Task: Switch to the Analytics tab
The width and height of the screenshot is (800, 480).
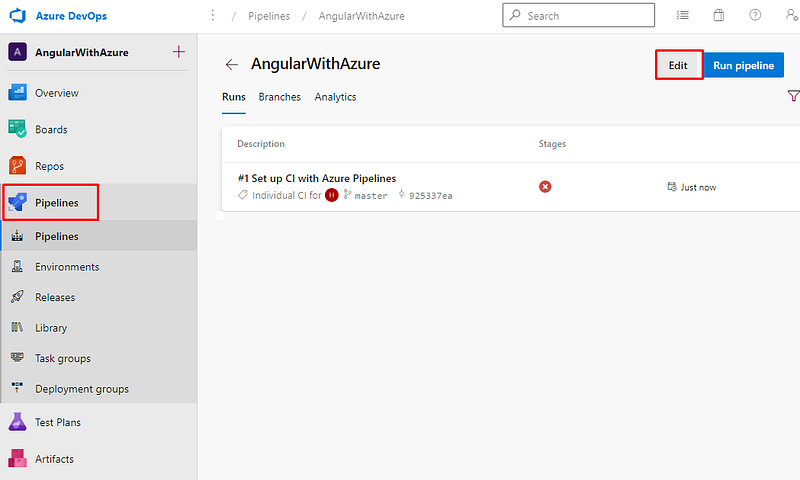Action: (x=335, y=97)
